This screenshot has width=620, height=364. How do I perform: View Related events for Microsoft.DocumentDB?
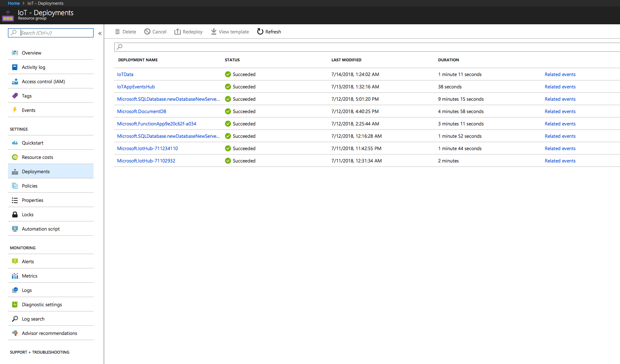560,112
